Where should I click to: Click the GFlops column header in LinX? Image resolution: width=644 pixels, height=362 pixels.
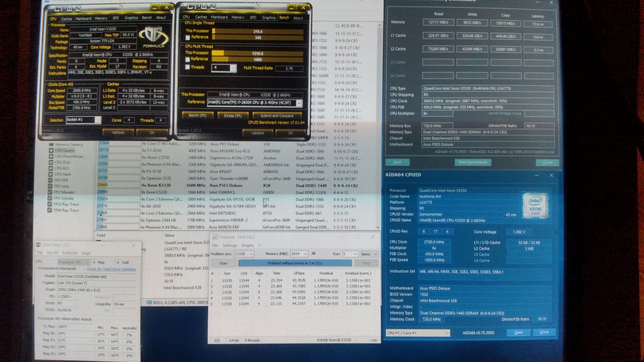(299, 273)
